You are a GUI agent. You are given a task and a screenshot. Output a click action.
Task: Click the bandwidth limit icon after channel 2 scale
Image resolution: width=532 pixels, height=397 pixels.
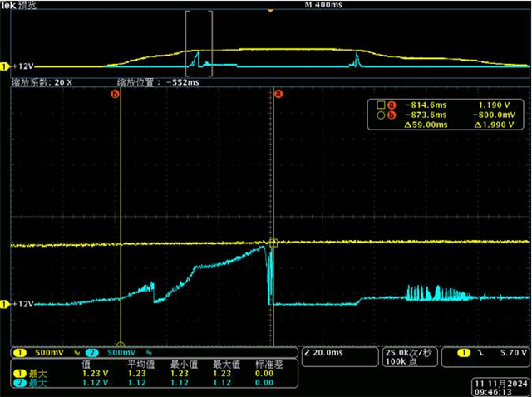(150, 353)
